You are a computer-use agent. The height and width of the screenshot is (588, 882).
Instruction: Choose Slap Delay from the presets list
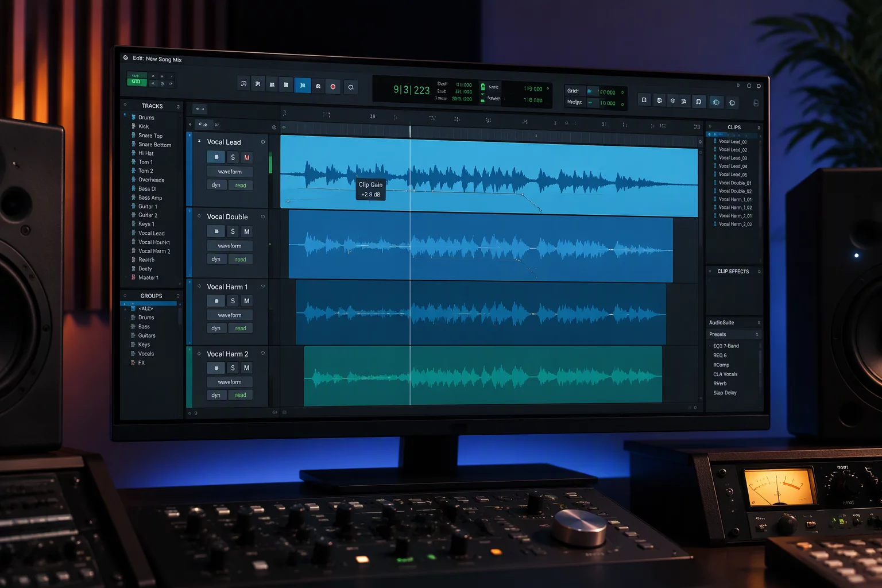click(725, 393)
